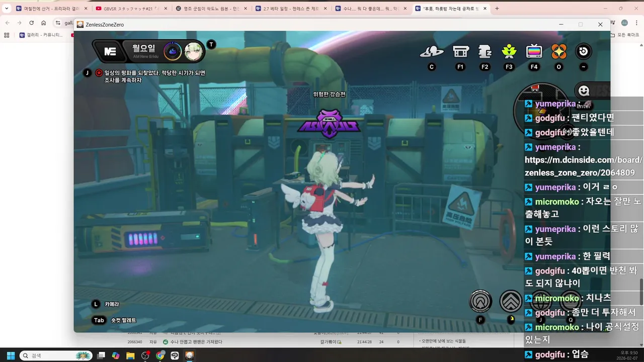Screen dimensions: 644x362
Task: Click the Windows taskbar search box
Action: click(x=55, y=355)
